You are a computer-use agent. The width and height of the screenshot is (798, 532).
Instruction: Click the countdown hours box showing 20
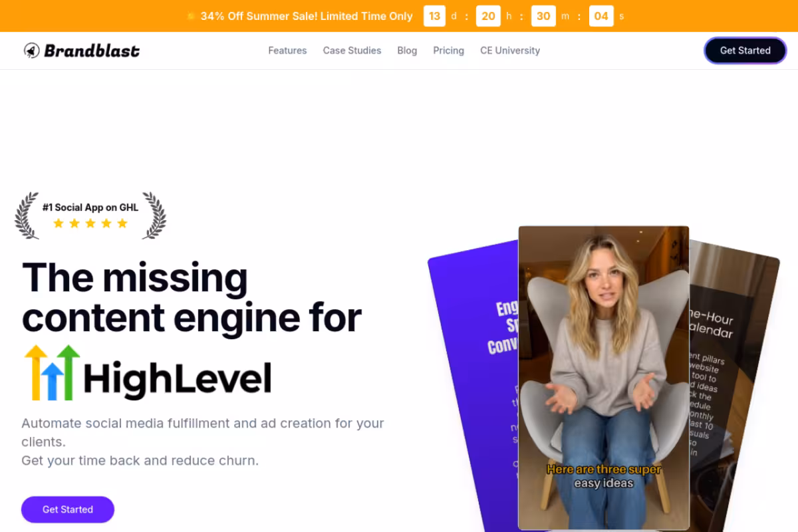tap(488, 16)
